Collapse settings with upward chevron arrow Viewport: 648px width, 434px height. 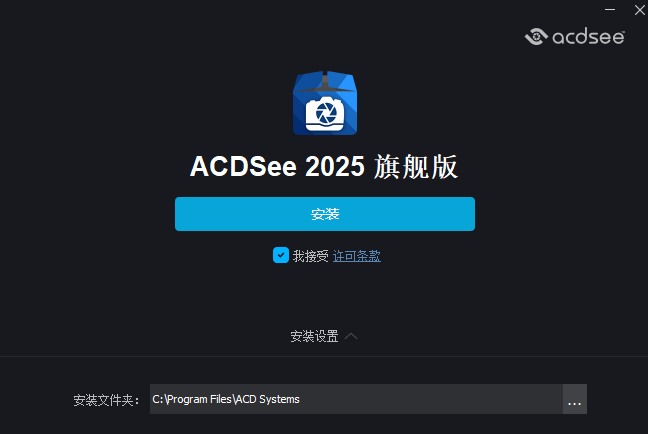point(351,336)
